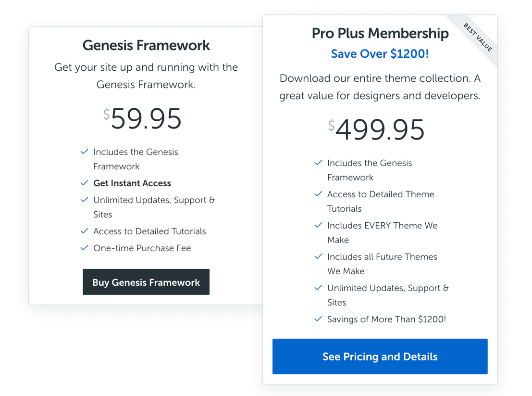
Task: Open See Pricing and Details
Action: [380, 356]
